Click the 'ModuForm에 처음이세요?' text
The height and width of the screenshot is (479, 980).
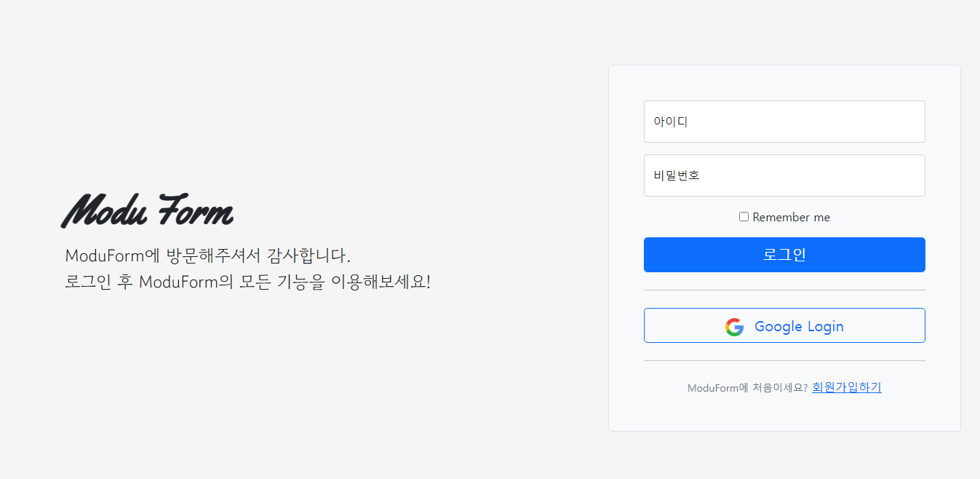point(747,388)
